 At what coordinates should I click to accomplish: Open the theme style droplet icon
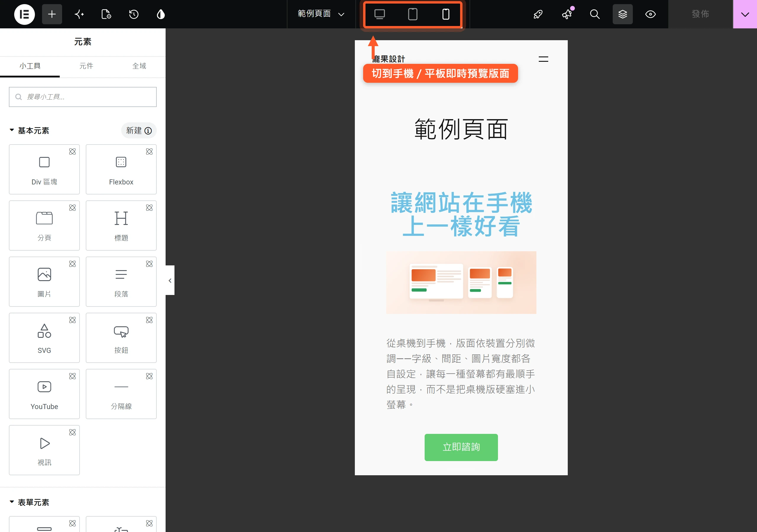(161, 14)
